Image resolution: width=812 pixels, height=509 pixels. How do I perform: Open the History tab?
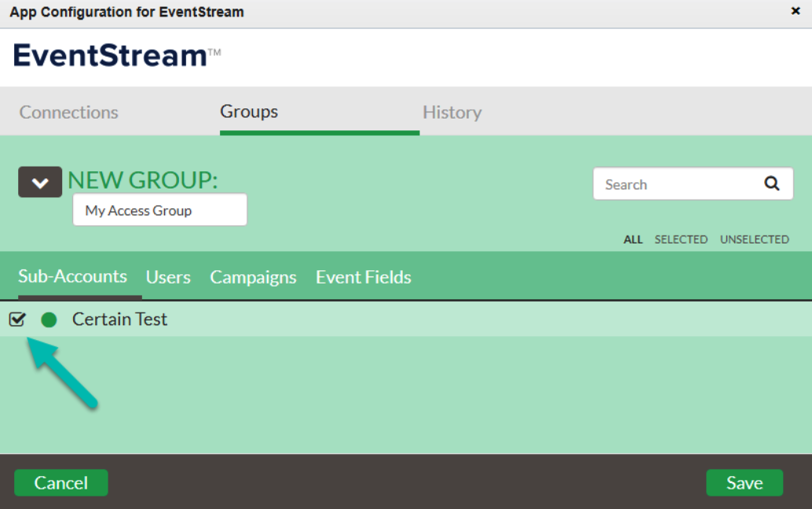click(x=452, y=112)
